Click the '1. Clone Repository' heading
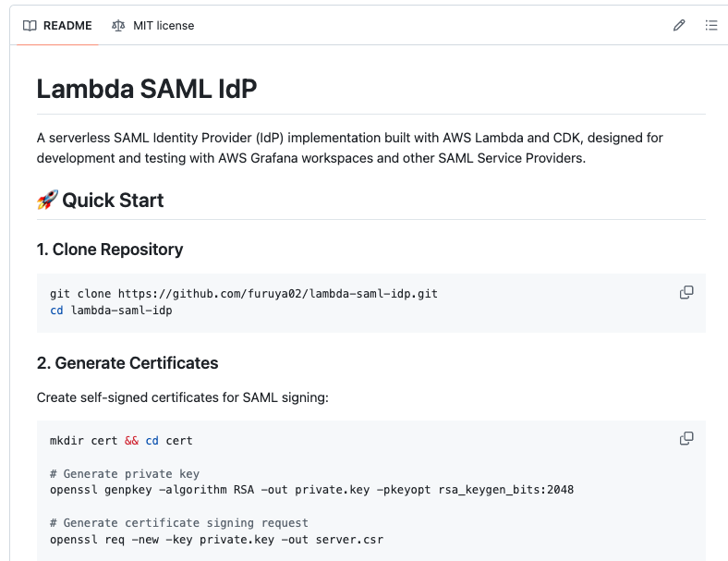 pos(110,250)
